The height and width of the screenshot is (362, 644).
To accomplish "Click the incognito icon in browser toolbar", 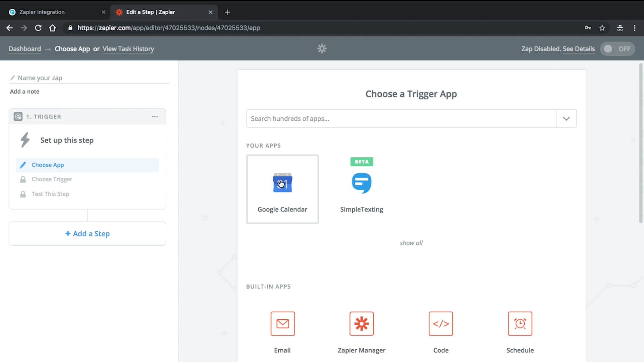I will pyautogui.click(x=620, y=28).
